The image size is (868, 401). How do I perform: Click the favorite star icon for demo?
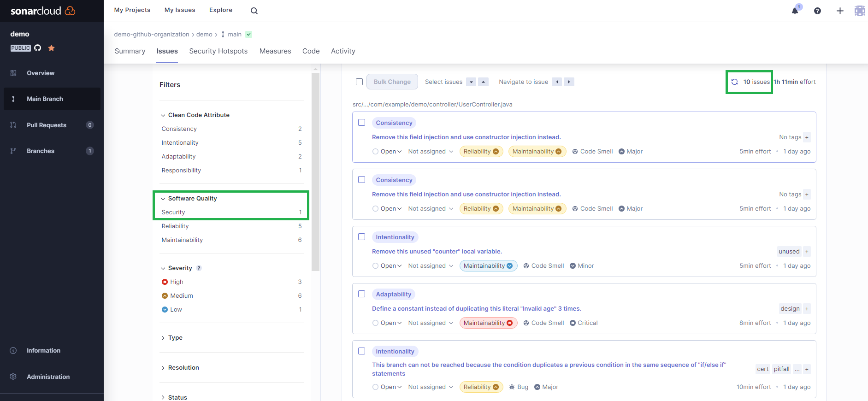click(51, 48)
